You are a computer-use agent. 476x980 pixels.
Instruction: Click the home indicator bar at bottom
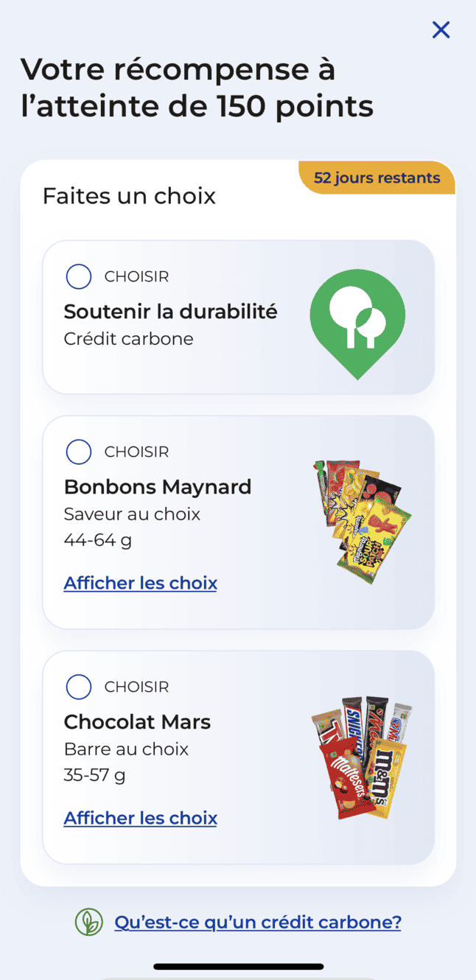(238, 967)
